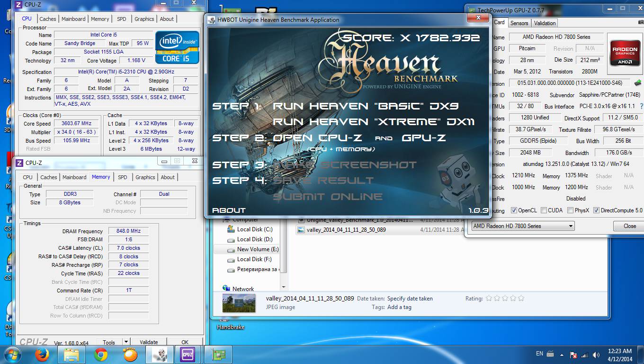The width and height of the screenshot is (644, 364).
Task: Click the GPU-Z link in the Heaven window
Action: [424, 138]
